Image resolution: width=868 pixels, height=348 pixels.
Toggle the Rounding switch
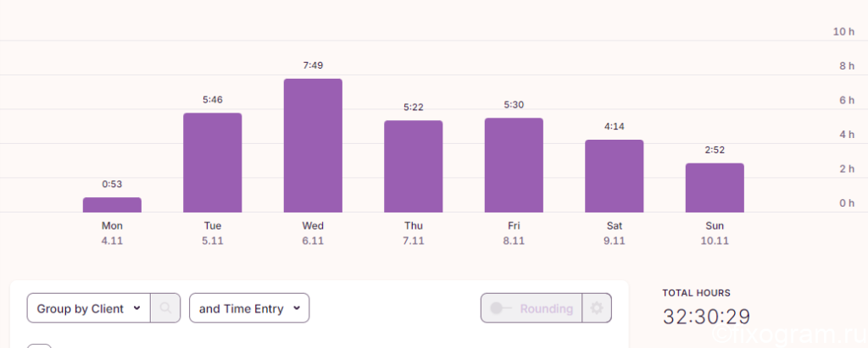coord(500,308)
